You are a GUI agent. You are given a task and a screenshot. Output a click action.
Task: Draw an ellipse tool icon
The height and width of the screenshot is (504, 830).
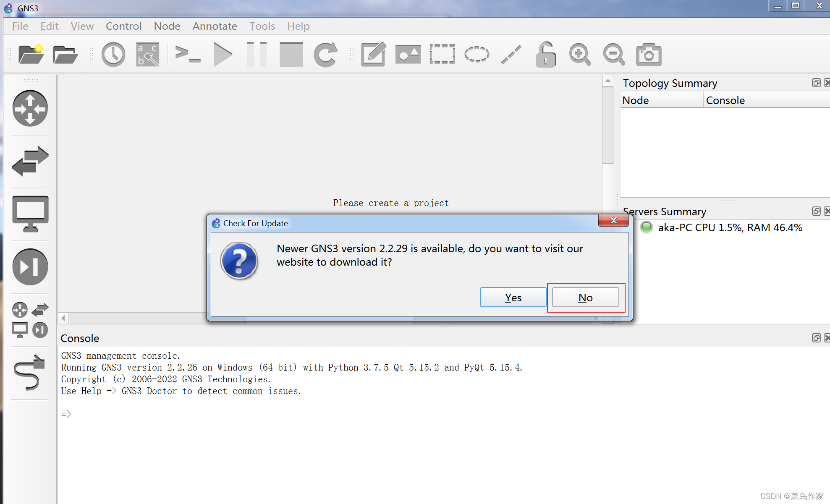click(477, 55)
